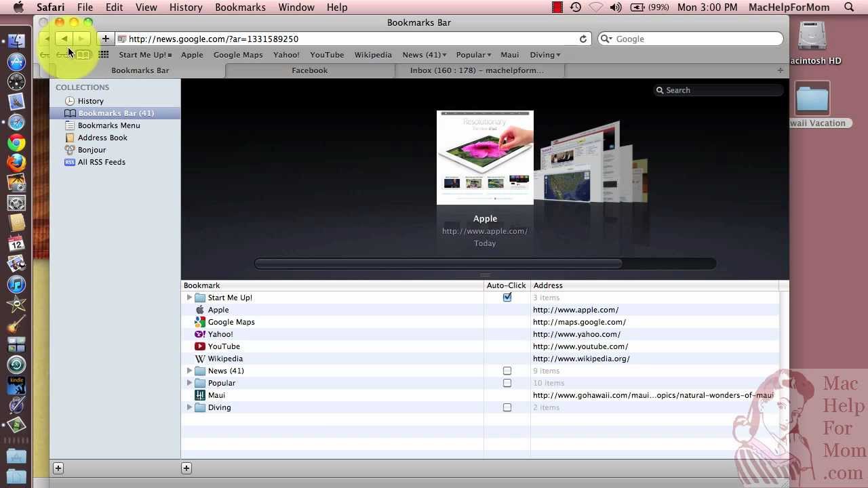Click the Cover Flow scroll bar thumb
This screenshot has height=488, width=868.
(x=439, y=264)
